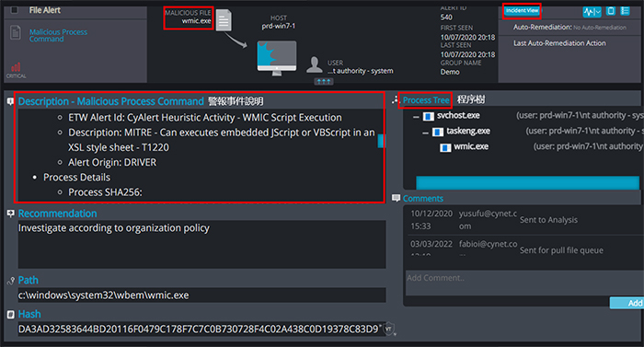
Task: Click the Comments section speech icon
Action: [x=396, y=198]
